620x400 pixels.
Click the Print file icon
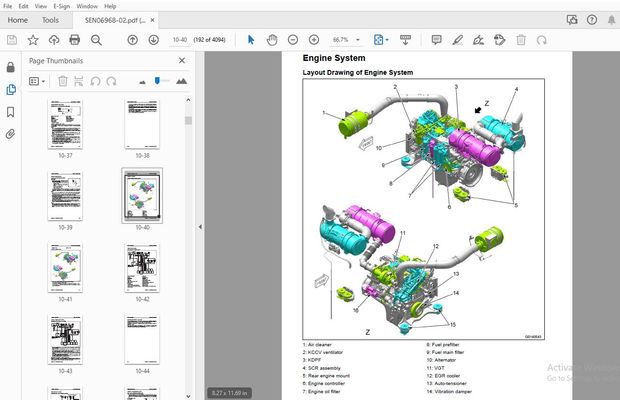[x=75, y=39]
